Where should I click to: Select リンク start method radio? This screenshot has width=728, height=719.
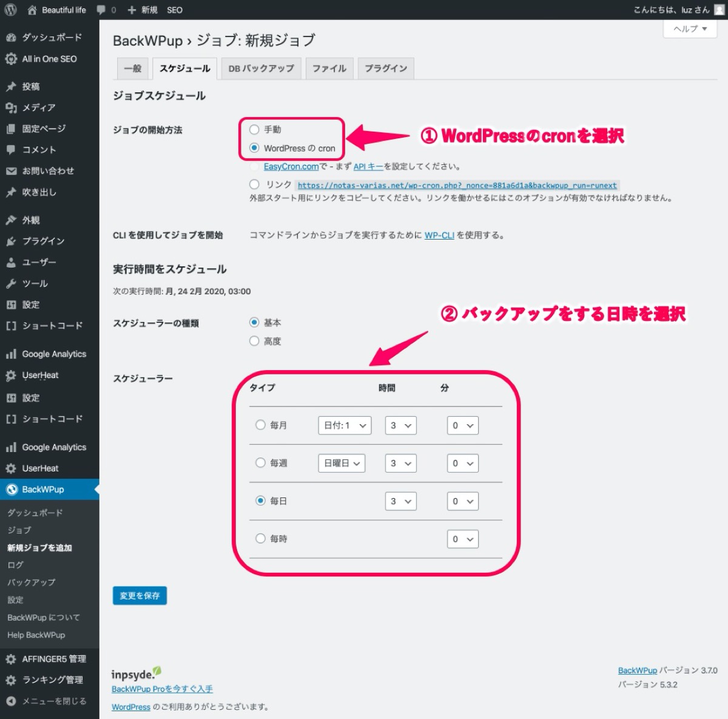coord(255,184)
